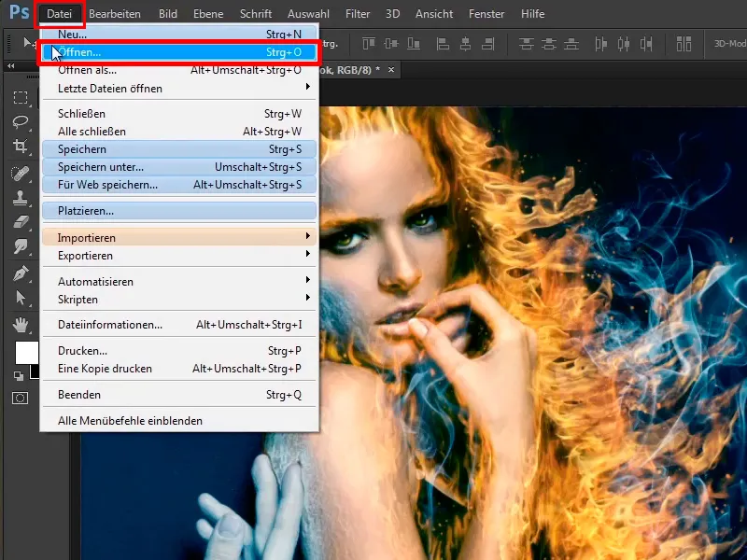747x560 pixels.
Task: Choose Platzieren... menu entry
Action: (179, 211)
